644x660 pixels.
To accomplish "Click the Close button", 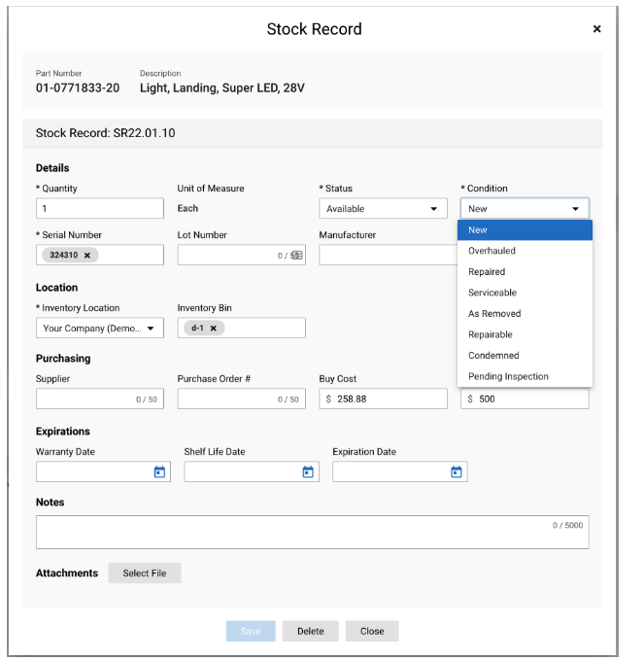I will click(372, 631).
